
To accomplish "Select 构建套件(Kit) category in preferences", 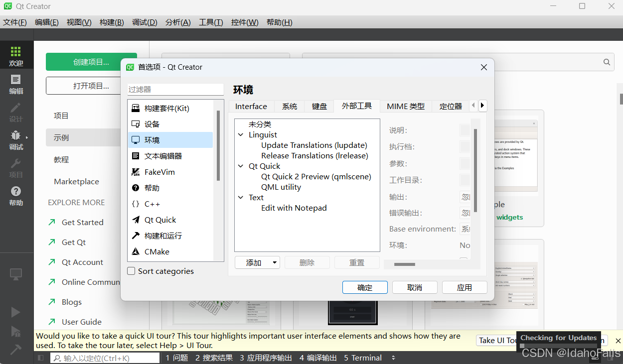I will click(170, 108).
